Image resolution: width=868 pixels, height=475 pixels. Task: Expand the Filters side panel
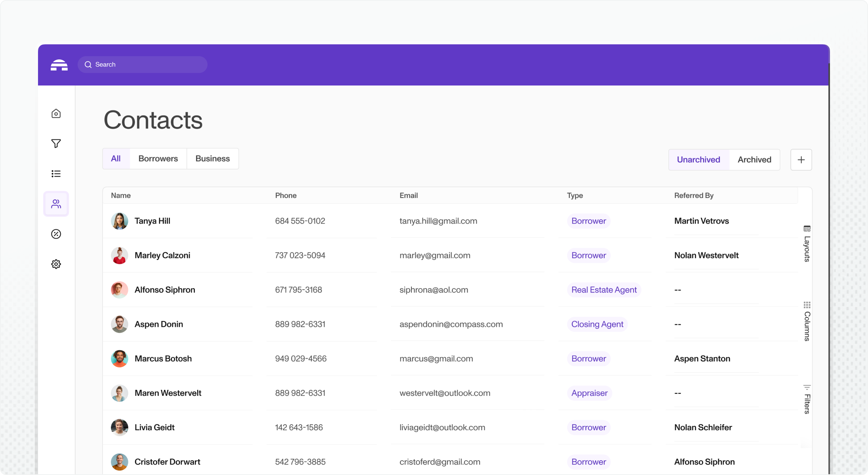coord(807,400)
